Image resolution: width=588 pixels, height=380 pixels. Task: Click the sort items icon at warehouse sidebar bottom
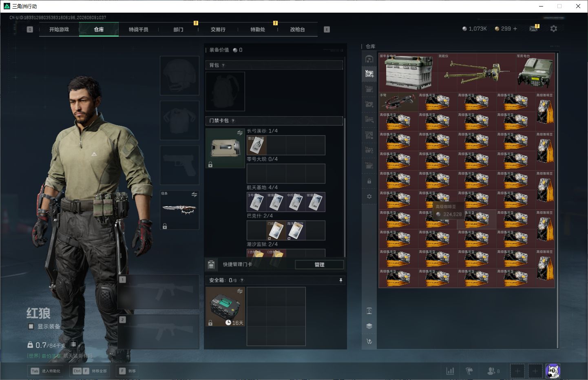(x=369, y=341)
